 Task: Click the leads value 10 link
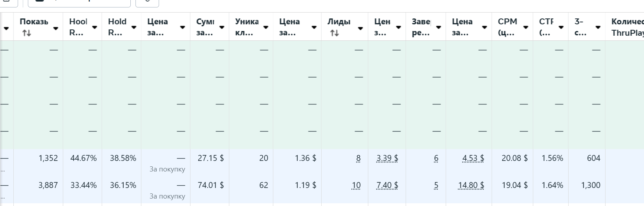(356, 186)
